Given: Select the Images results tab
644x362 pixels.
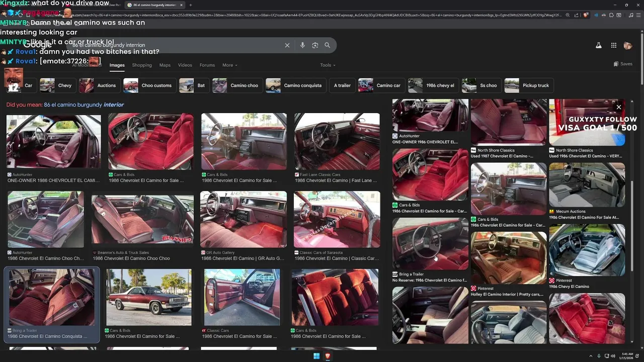Looking at the screenshot, I should (117, 65).
